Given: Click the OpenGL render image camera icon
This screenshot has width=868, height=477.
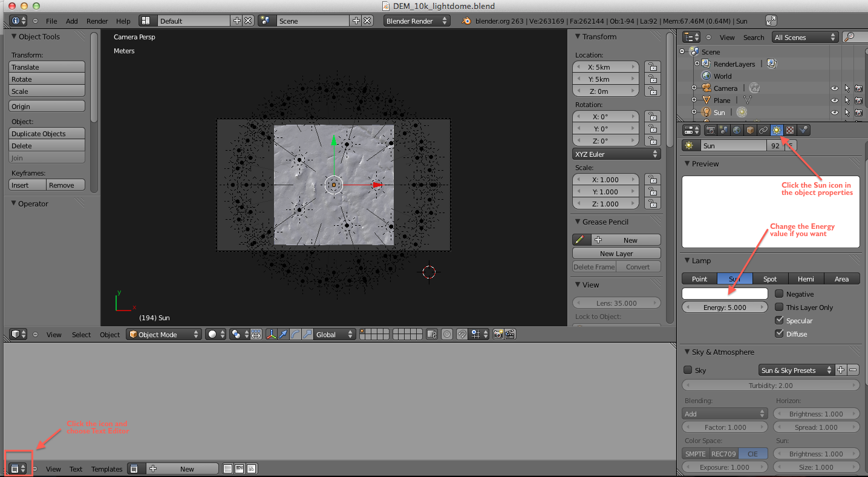Looking at the screenshot, I should pyautogui.click(x=498, y=334).
